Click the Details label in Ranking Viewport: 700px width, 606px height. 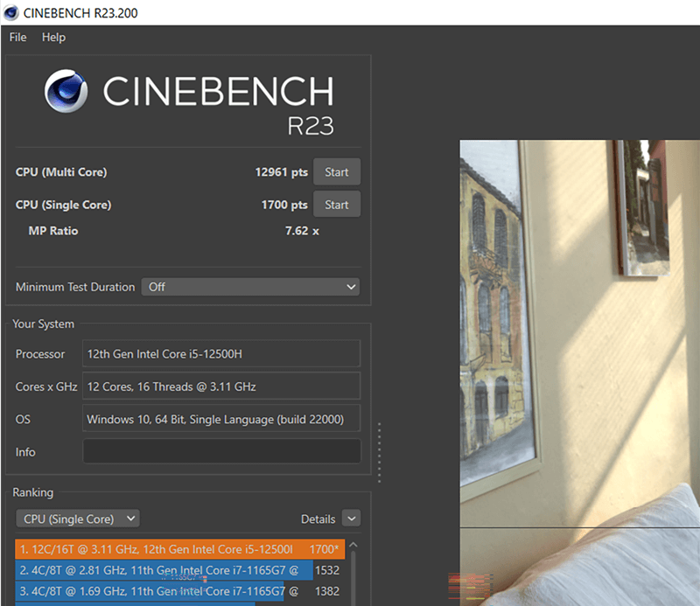pos(318,519)
